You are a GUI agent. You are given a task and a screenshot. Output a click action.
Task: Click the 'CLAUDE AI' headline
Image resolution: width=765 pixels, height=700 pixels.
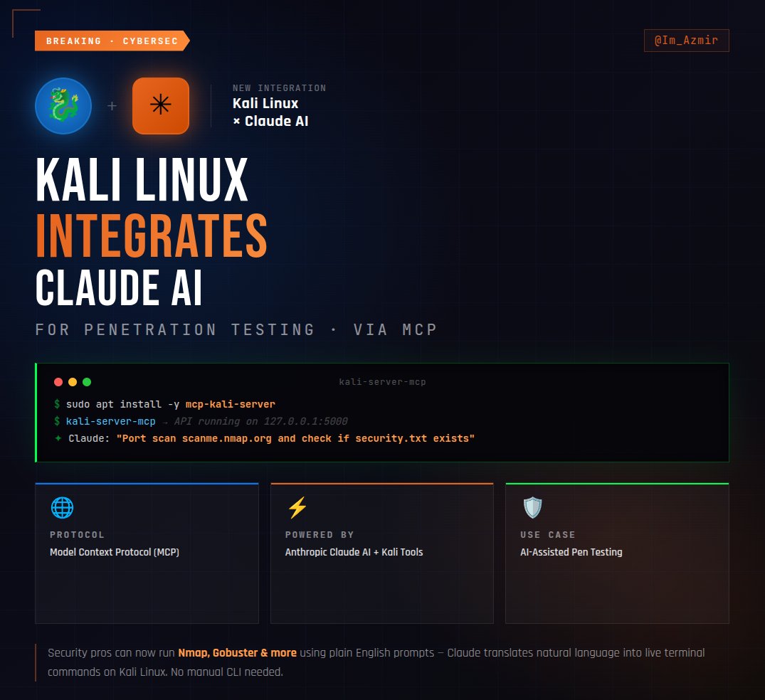119,288
